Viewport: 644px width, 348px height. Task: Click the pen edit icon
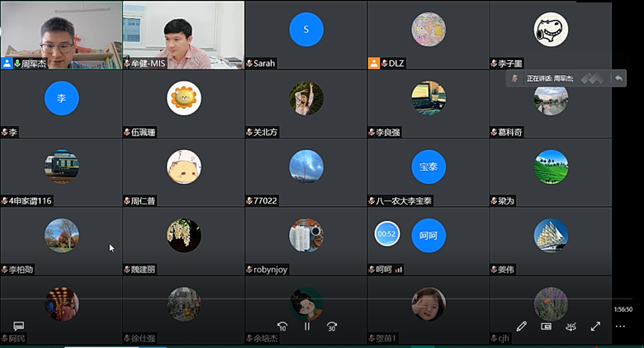[x=522, y=327]
